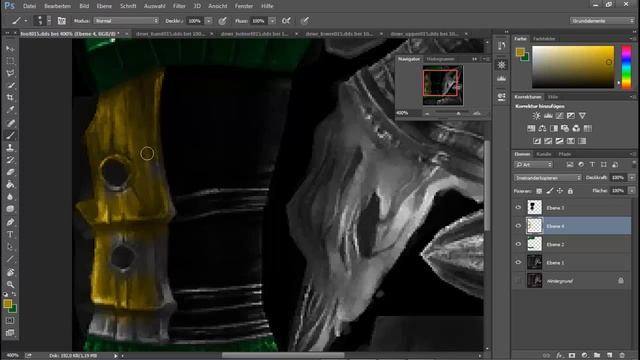The height and width of the screenshot is (360, 640).
Task: Open the Datei menu
Action: pos(29,6)
